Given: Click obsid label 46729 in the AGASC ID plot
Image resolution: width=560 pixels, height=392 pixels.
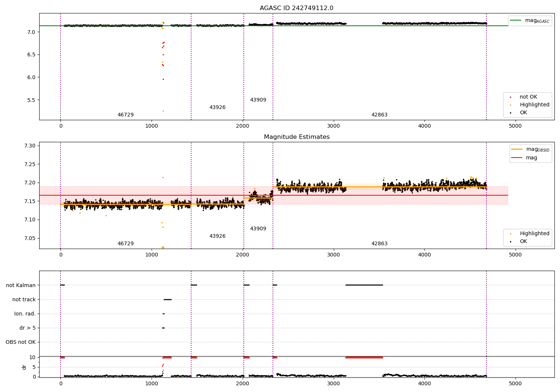Looking at the screenshot, I should point(125,115).
